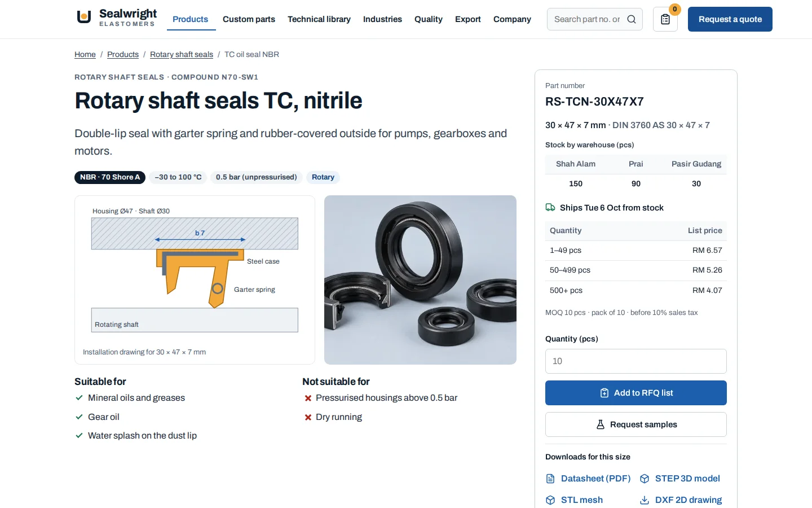Viewport: 812px width, 508px height.
Task: Open the oil seals product photo
Action: tap(420, 280)
